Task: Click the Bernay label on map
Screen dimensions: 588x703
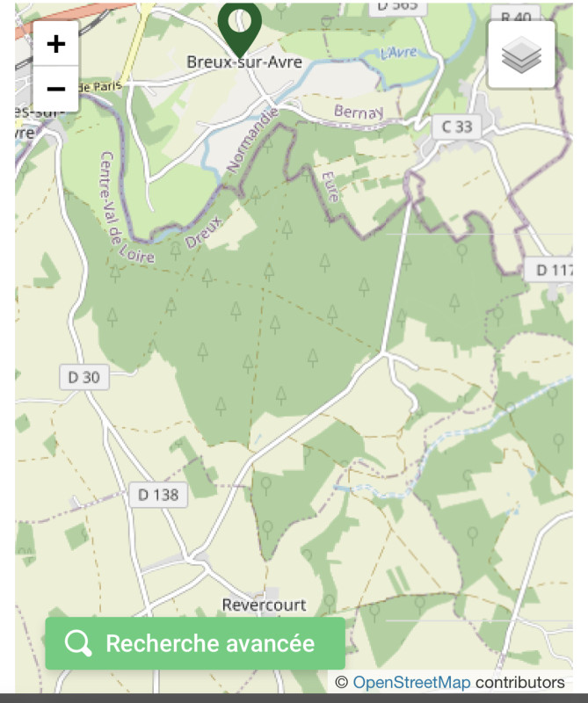Action: tap(359, 112)
